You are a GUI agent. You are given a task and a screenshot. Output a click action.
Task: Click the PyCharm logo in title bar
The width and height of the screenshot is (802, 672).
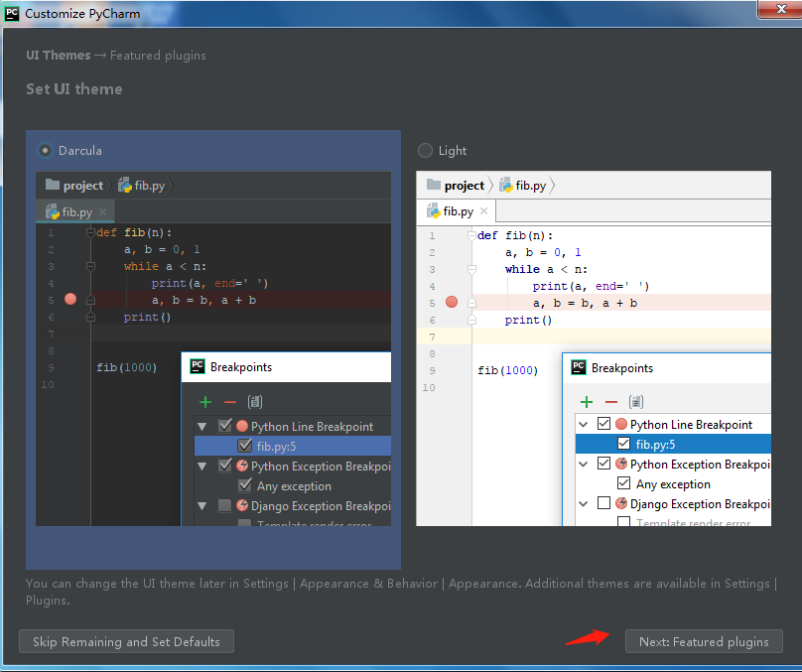click(12, 13)
